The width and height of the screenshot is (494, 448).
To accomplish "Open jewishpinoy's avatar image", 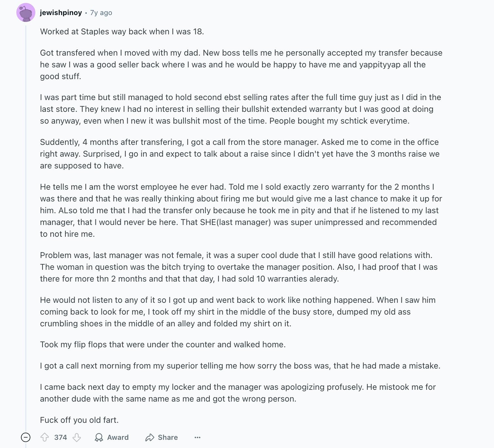I will click(26, 12).
